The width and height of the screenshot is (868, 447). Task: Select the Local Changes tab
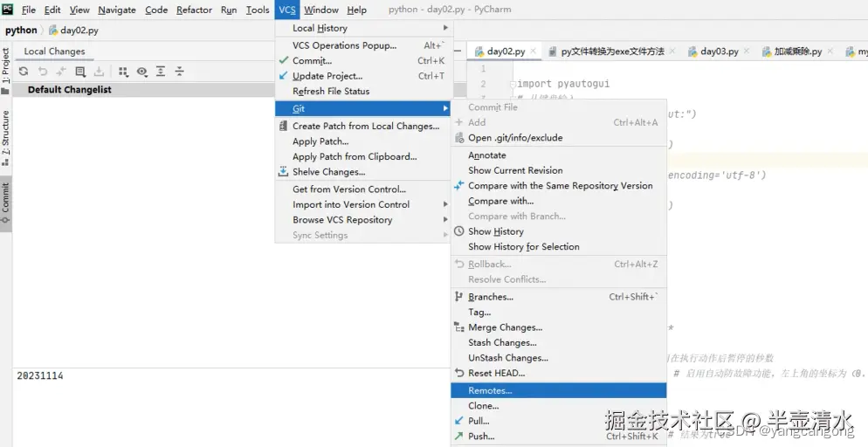54,51
